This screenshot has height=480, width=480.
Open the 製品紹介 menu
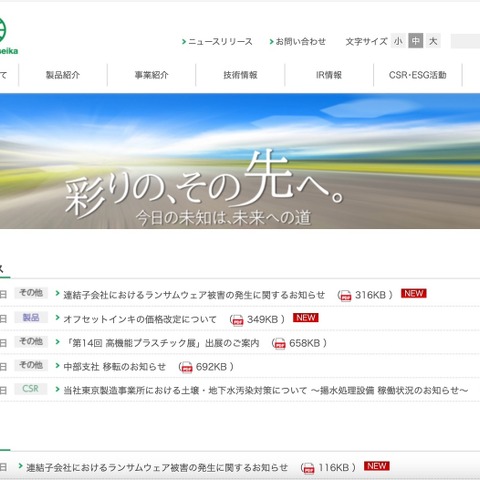[x=63, y=75]
